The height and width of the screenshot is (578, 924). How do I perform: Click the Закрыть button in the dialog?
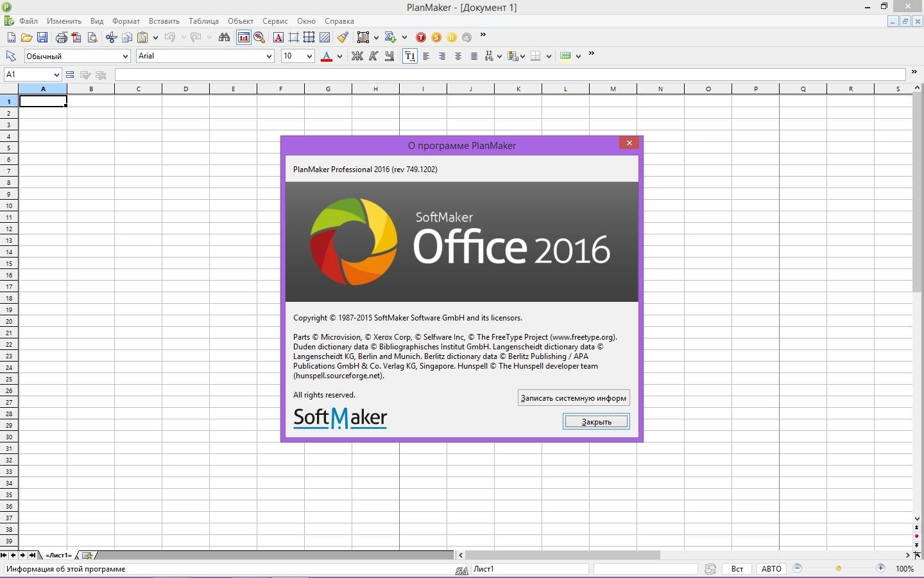pyautogui.click(x=596, y=421)
